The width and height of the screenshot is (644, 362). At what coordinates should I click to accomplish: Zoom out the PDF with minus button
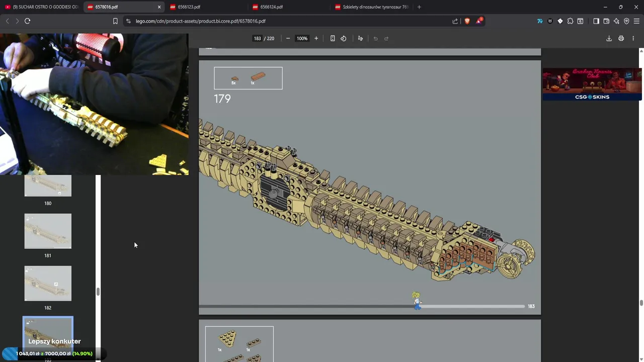[x=288, y=38]
